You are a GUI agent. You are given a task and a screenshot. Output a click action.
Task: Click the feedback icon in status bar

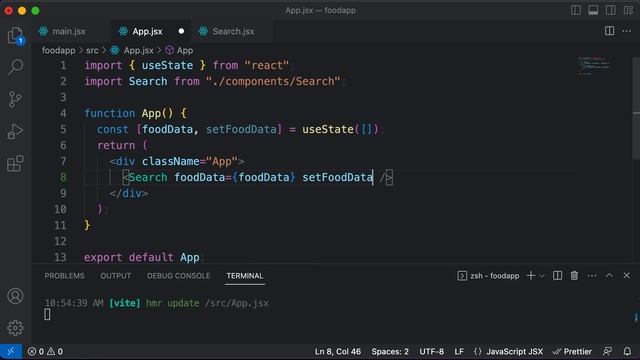point(608,351)
